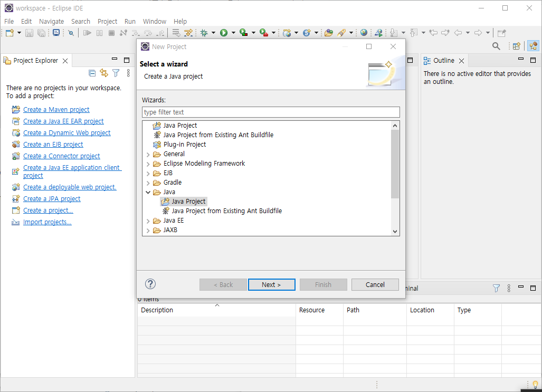Click the wizard Help question mark button

[150, 284]
